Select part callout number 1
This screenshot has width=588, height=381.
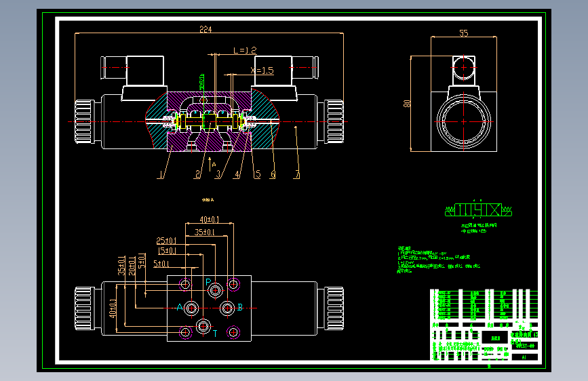pos(161,174)
